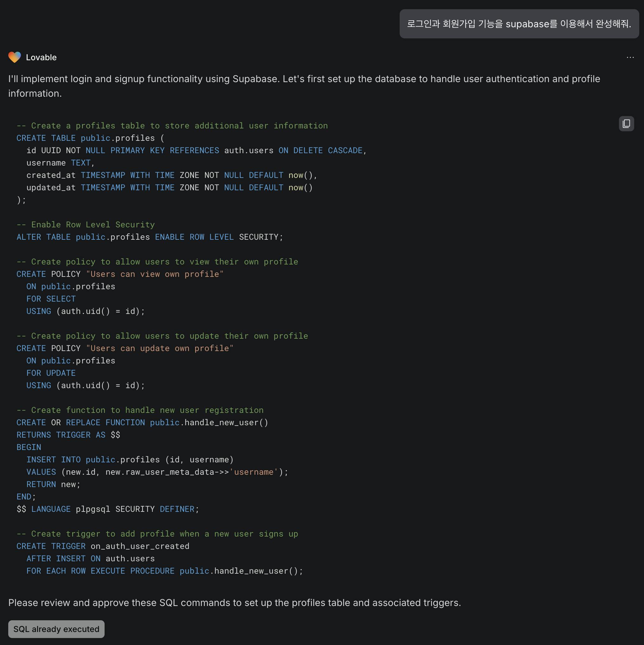Click the 'Enable Row Level Security' comment
The image size is (644, 645).
coord(86,224)
